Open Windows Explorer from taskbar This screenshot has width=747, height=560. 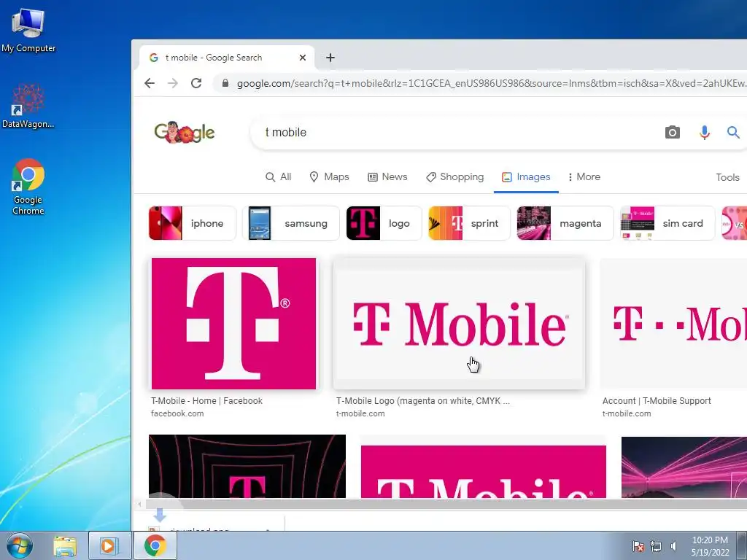pyautogui.click(x=65, y=545)
